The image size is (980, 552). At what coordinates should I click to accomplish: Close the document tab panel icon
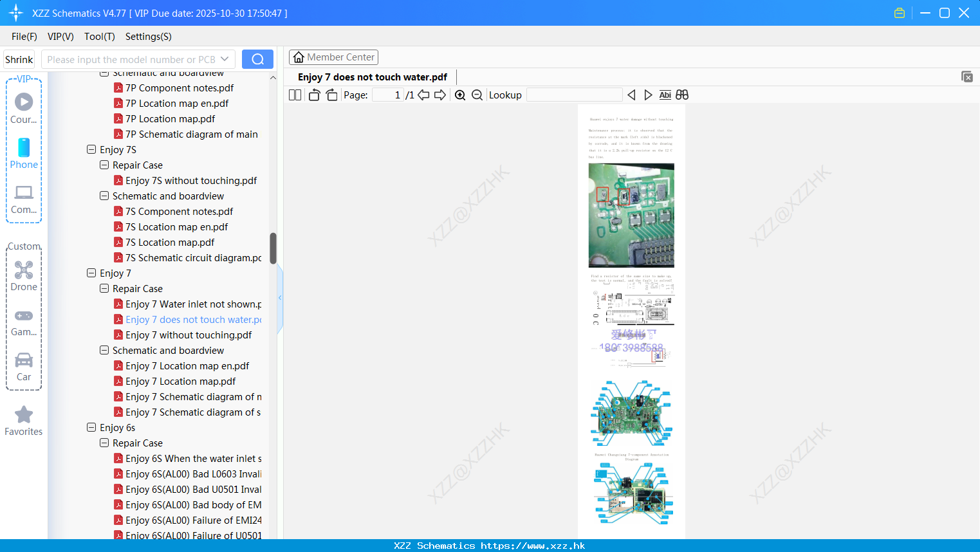coord(967,77)
